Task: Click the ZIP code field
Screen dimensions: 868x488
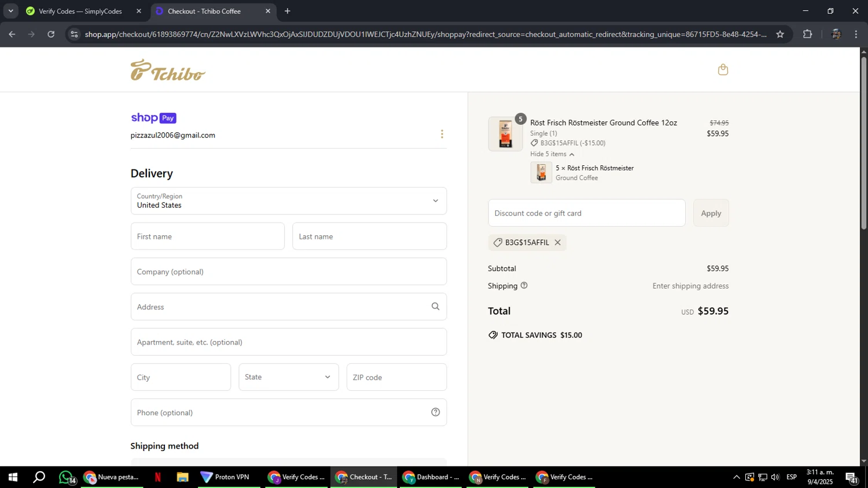Action: tap(396, 377)
